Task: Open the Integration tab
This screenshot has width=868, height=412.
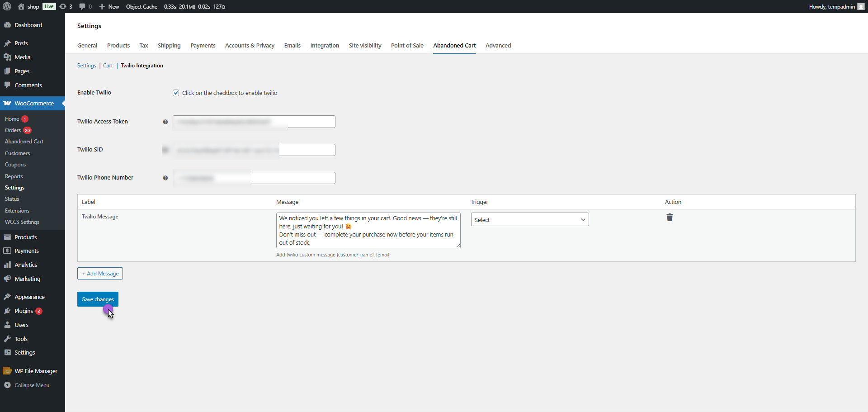Action: 325,45
